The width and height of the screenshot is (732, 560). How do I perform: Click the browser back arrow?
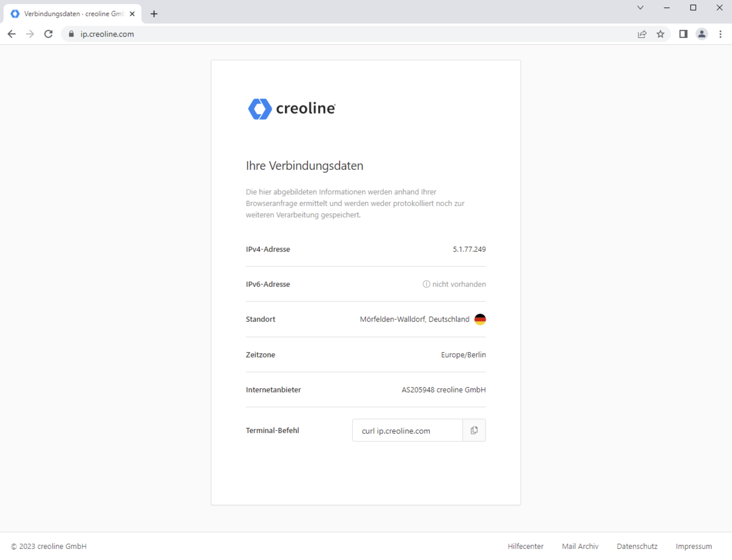[12, 34]
